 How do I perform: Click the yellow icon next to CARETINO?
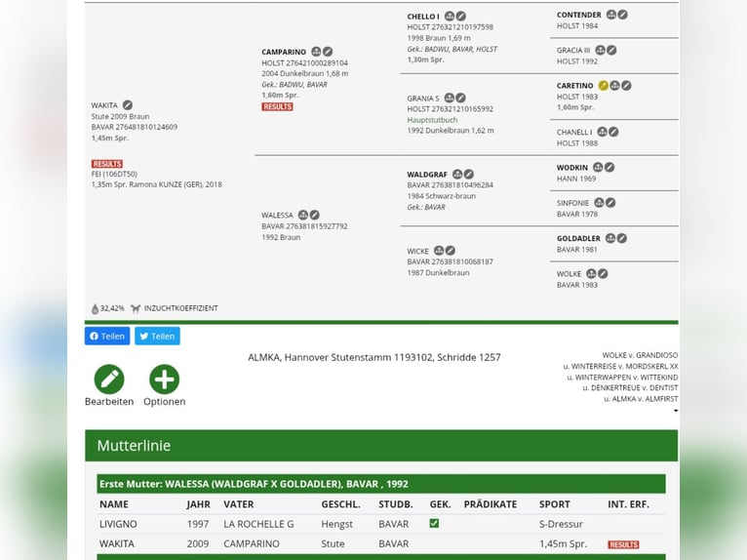(x=603, y=86)
